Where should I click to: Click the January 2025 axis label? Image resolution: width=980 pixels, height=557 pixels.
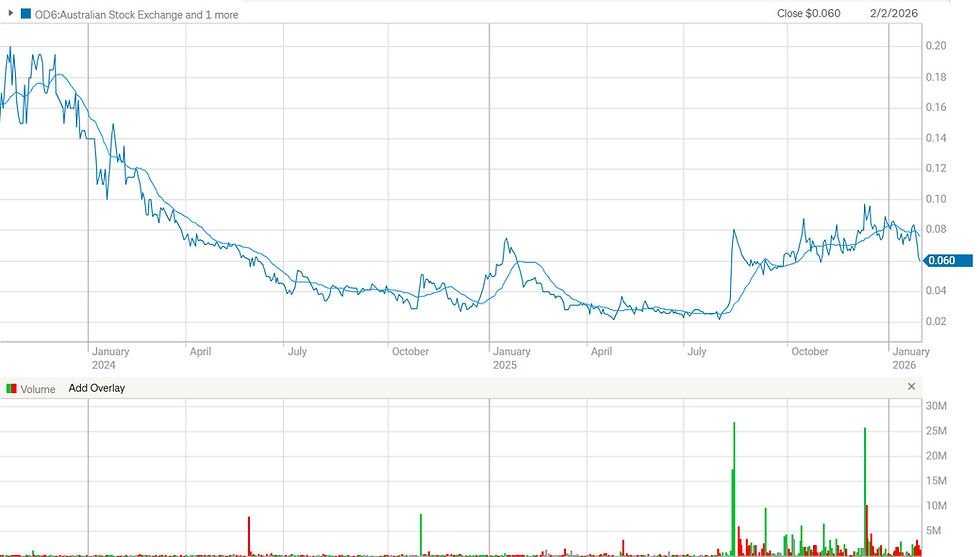coord(511,358)
